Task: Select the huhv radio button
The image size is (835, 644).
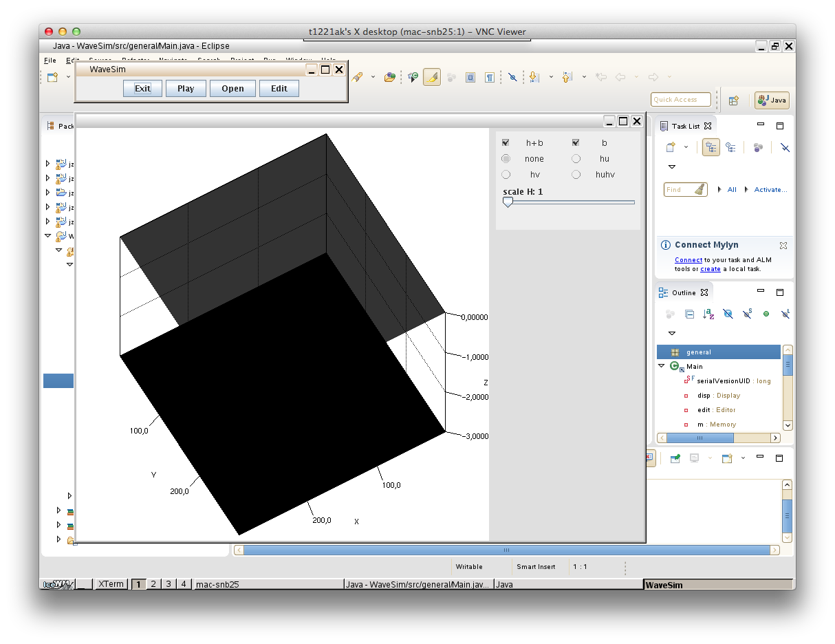Action: [576, 175]
